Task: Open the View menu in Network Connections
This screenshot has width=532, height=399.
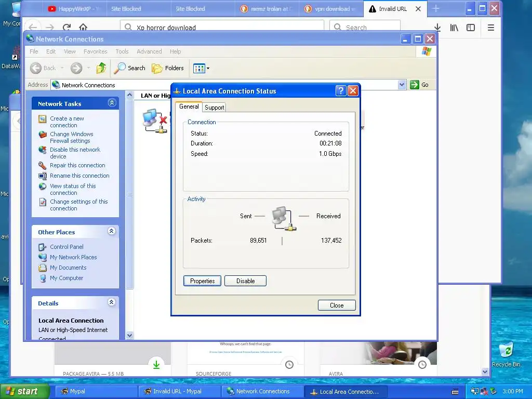Action: [x=70, y=51]
